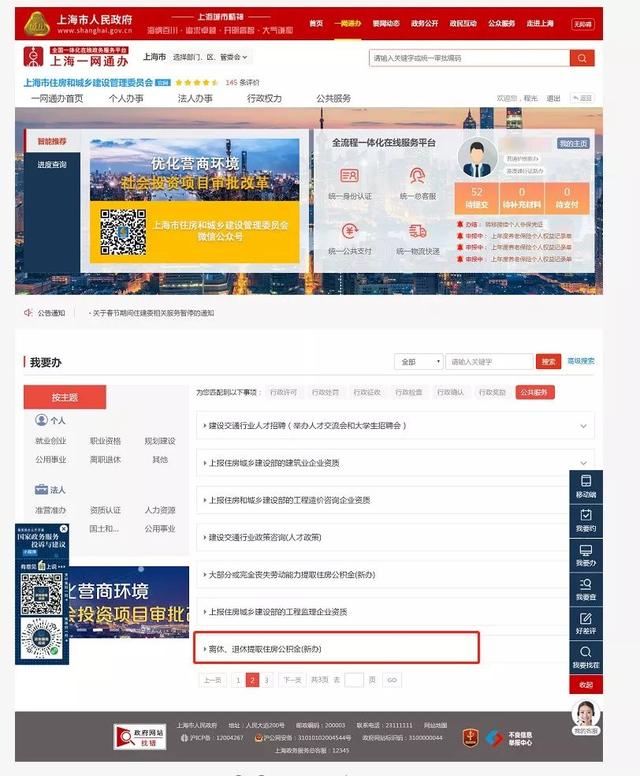Focus the 请输入关键字 search field

[489, 362]
